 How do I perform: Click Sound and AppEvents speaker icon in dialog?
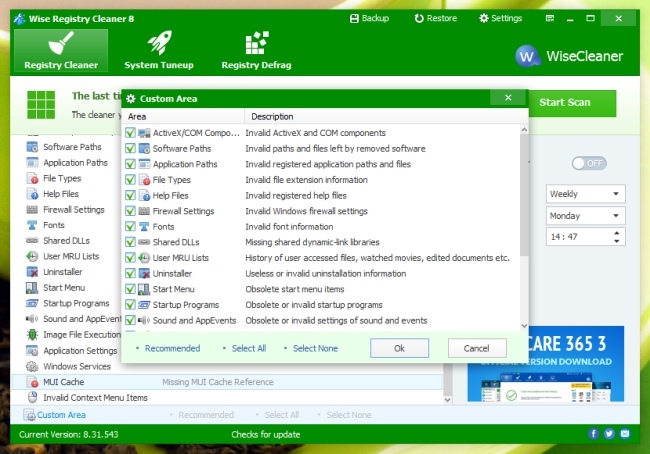coord(144,320)
